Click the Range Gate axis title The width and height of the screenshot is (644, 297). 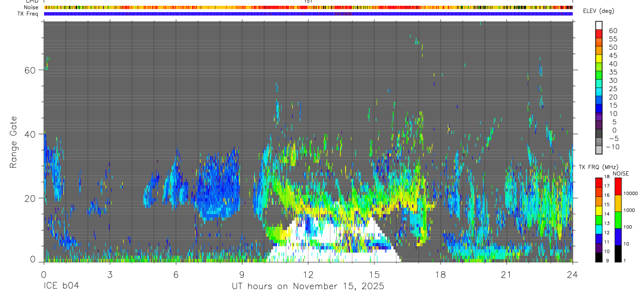coord(14,141)
